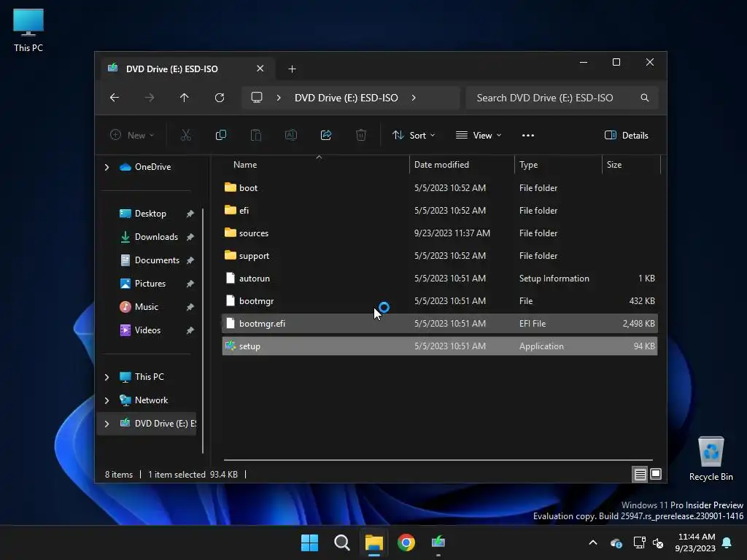The width and height of the screenshot is (747, 560).
Task: Refresh the current folder view
Action: pos(219,98)
